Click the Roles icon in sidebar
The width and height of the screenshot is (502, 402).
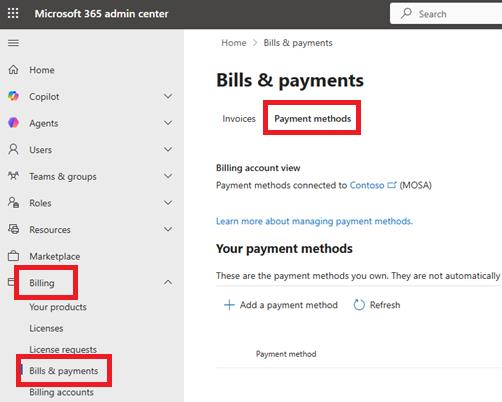tap(13, 203)
